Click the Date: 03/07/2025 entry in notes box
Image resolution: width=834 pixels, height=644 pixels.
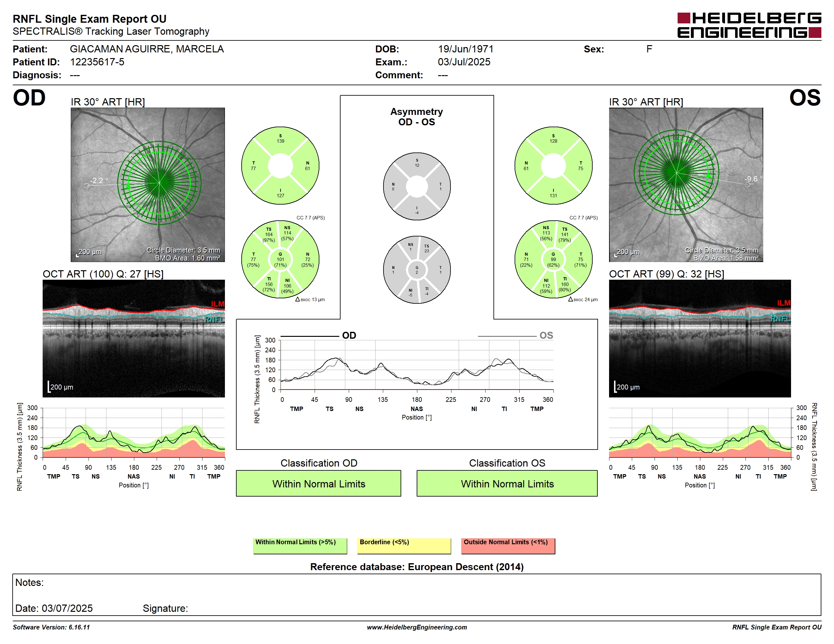coord(54,608)
